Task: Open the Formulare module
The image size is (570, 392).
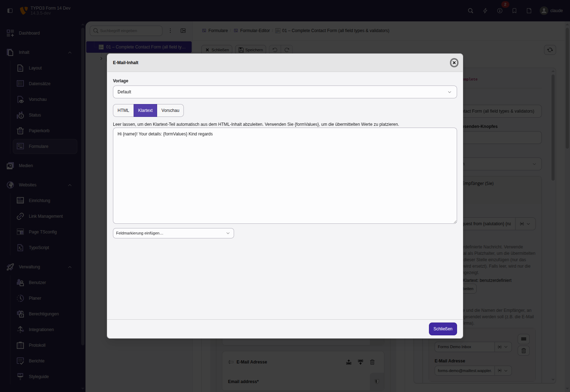Action: click(45, 146)
